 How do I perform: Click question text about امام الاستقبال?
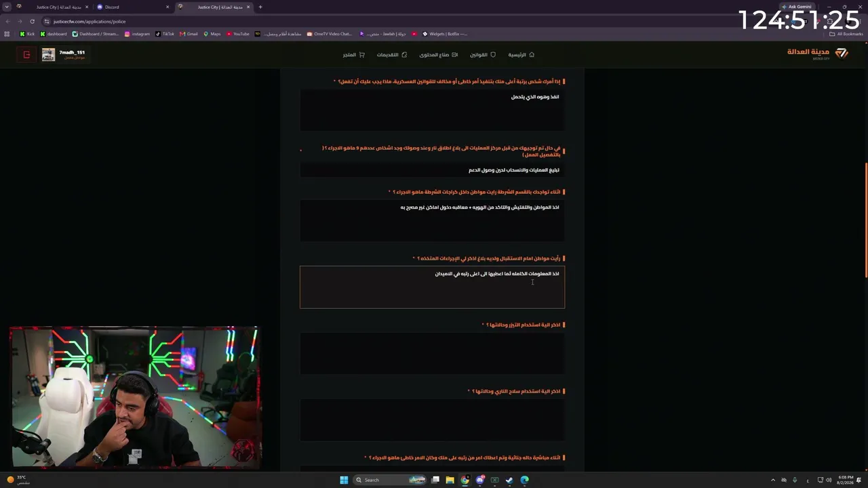coord(489,258)
